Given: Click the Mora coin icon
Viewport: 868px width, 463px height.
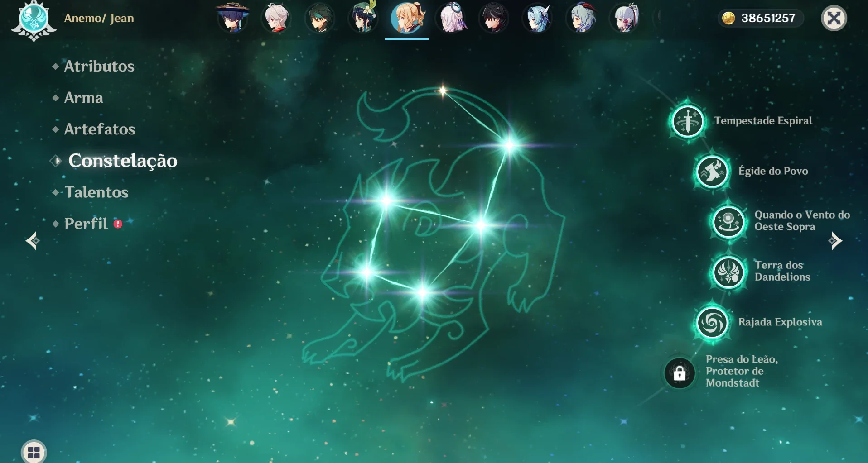Looking at the screenshot, I should (728, 18).
